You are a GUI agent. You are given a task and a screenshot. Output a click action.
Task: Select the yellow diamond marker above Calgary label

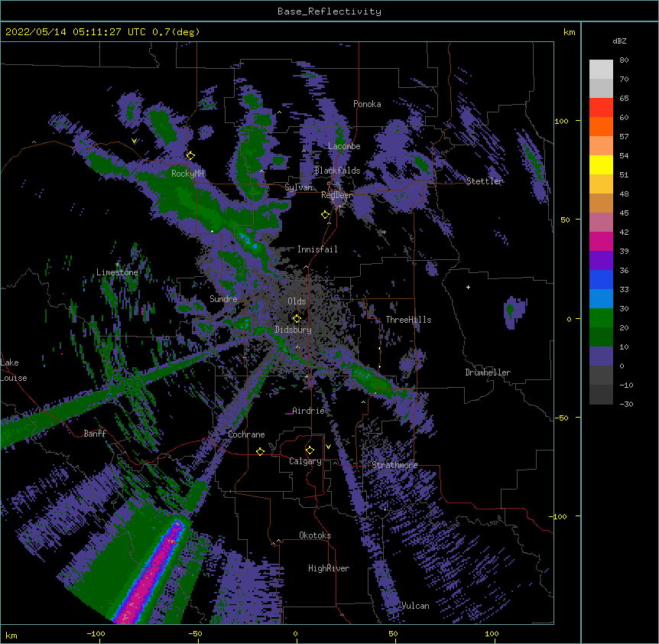[310, 450]
